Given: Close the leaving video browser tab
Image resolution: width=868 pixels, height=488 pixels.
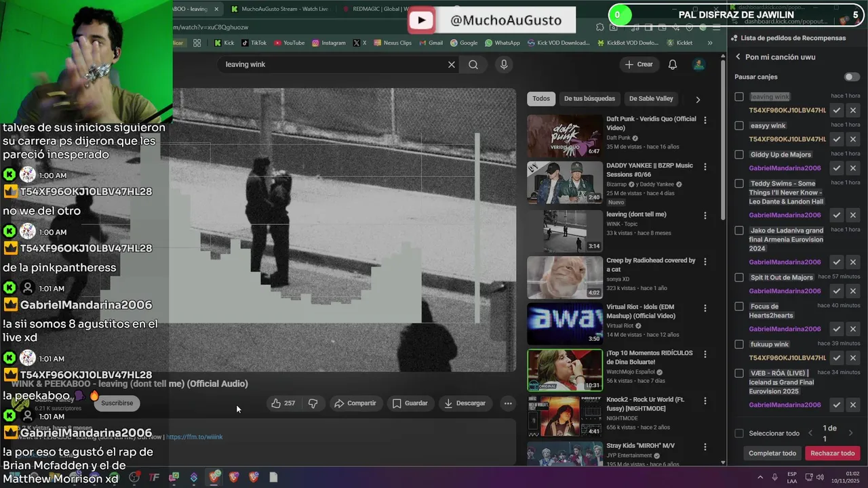Looking at the screenshot, I should 217,9.
